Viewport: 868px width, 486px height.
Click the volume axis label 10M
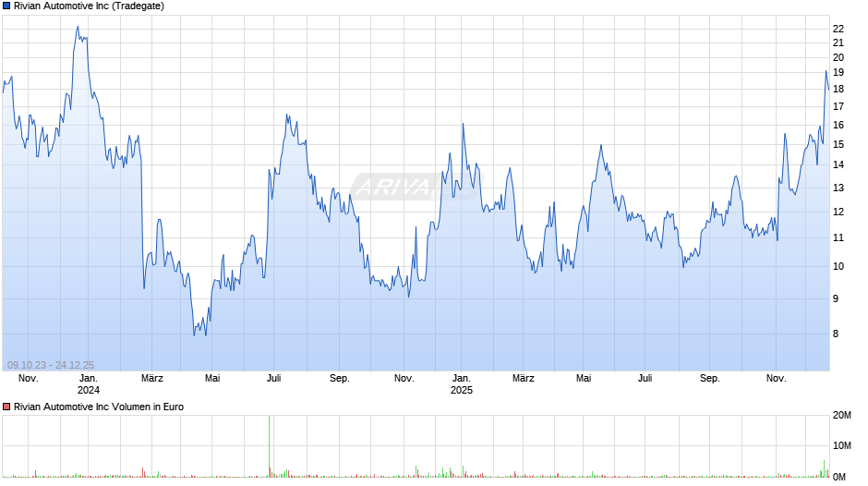point(842,446)
